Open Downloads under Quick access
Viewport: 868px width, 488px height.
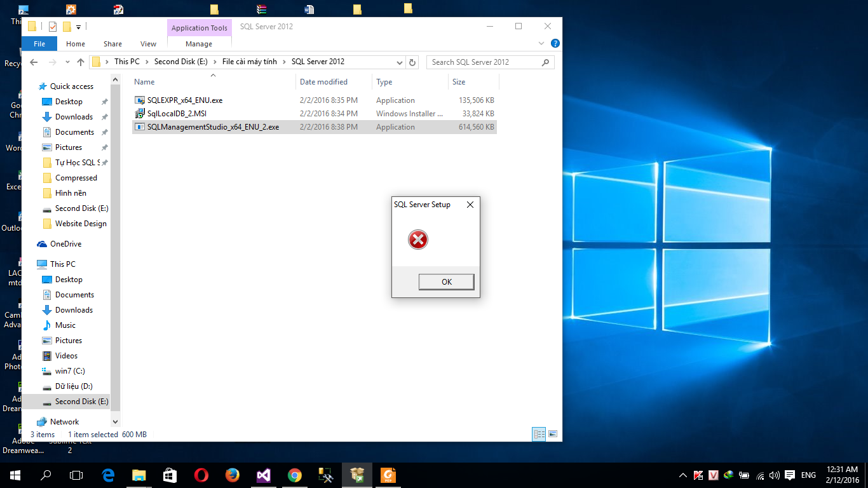pyautogui.click(x=74, y=117)
